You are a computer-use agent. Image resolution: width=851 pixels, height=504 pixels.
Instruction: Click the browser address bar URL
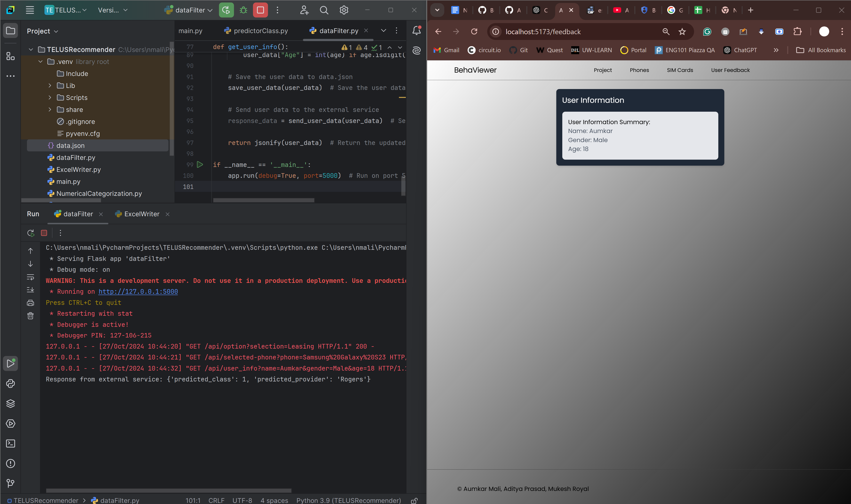[x=543, y=32]
